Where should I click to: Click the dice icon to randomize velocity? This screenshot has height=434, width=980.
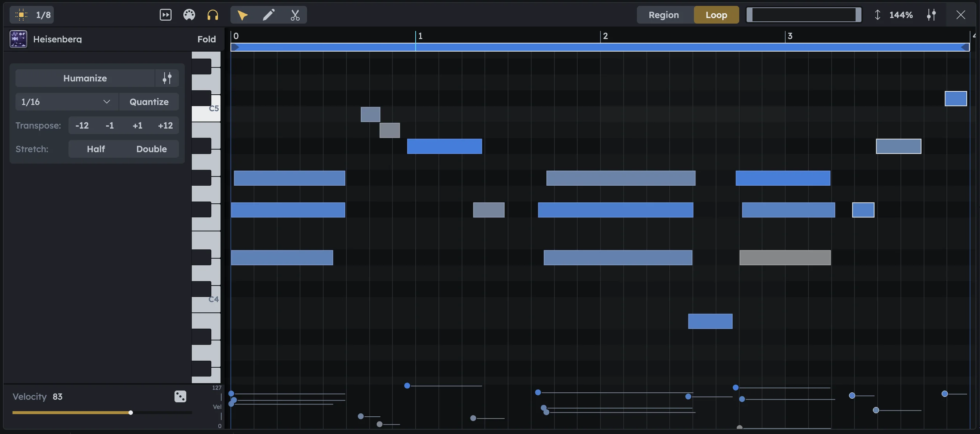pos(180,396)
